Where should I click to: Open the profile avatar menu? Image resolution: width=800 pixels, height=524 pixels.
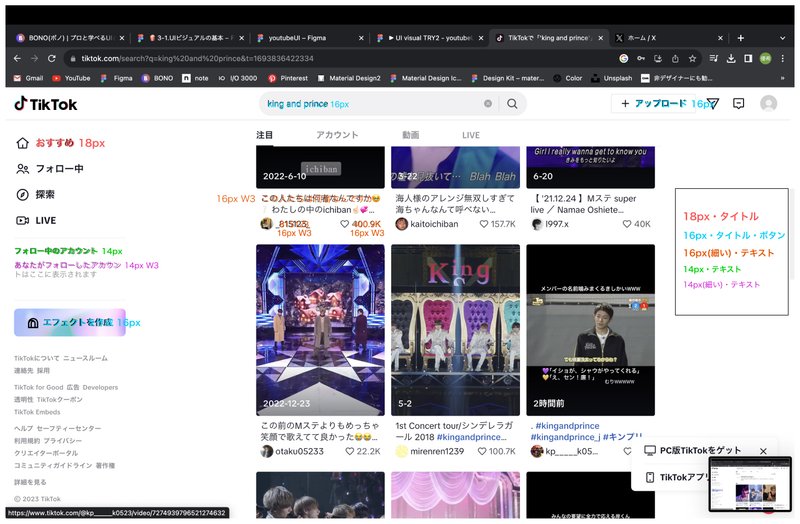tap(768, 104)
